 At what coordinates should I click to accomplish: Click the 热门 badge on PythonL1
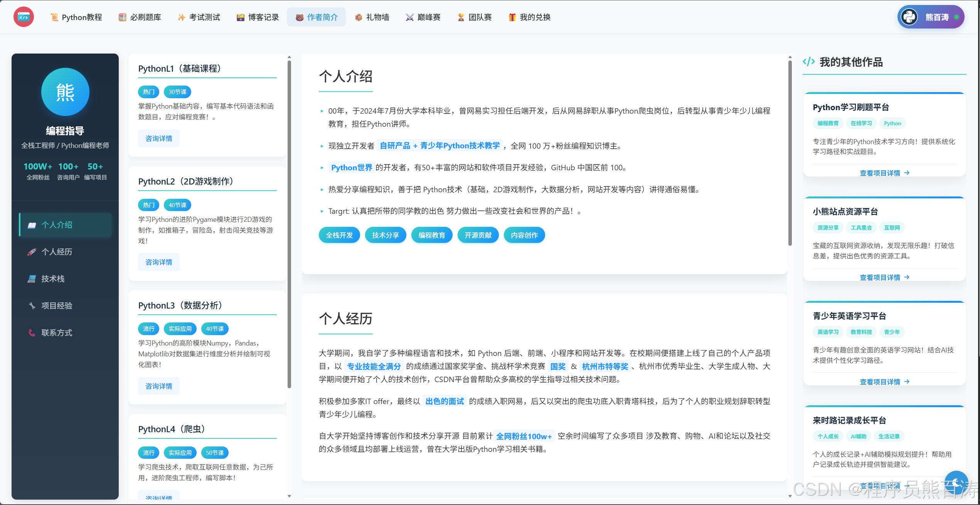point(148,92)
